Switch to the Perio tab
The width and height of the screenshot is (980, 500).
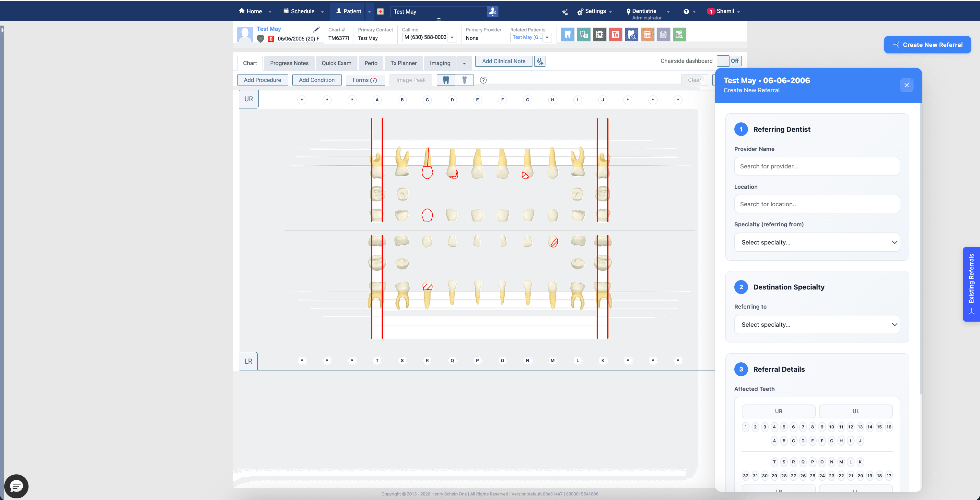(x=371, y=63)
